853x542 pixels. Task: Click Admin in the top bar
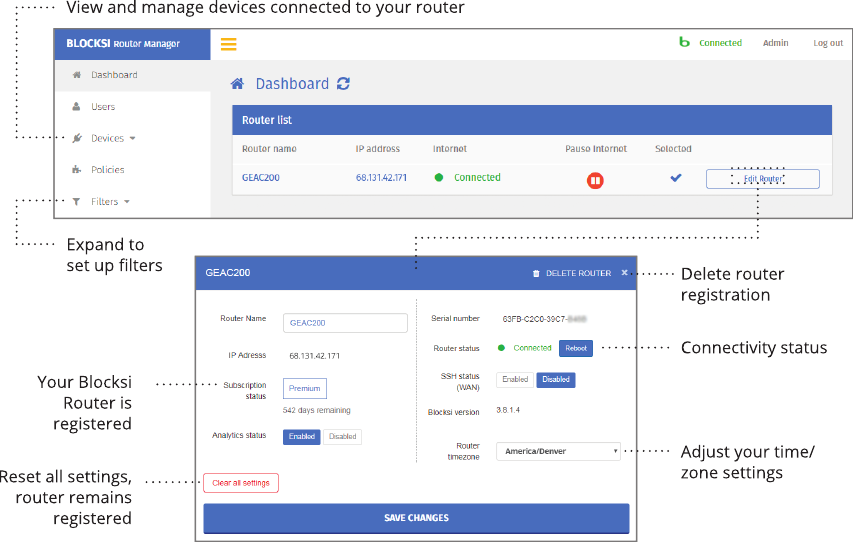click(x=775, y=42)
